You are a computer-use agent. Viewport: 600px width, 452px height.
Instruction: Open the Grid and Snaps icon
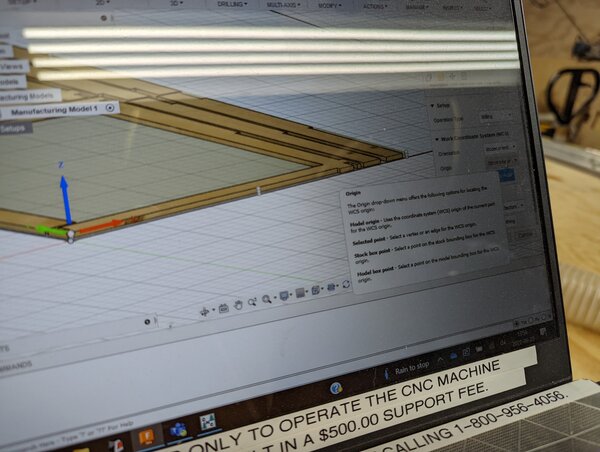[x=300, y=293]
